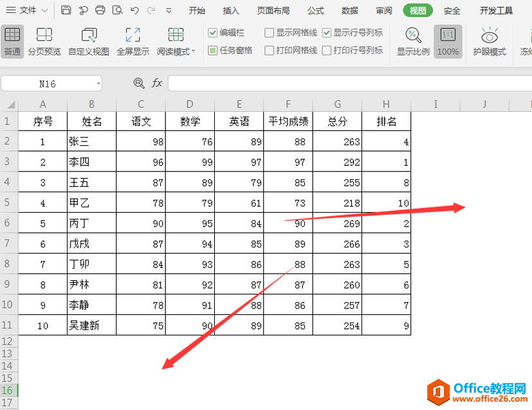The height and width of the screenshot is (410, 532).
Task: Click the formula bar input field
Action: pyautogui.click(x=350, y=84)
